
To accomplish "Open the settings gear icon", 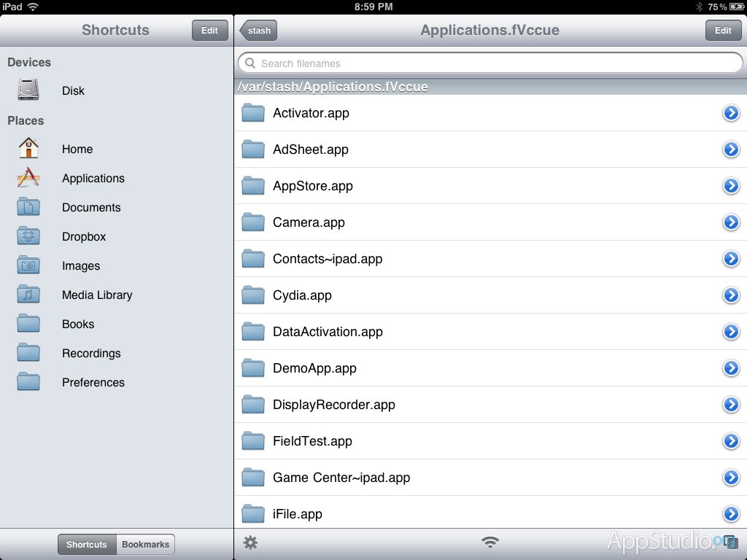I will (x=250, y=542).
